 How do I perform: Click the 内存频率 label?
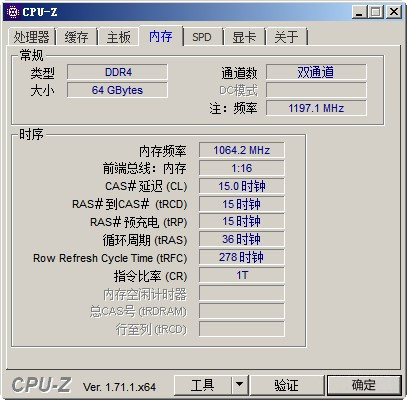pyautogui.click(x=163, y=151)
